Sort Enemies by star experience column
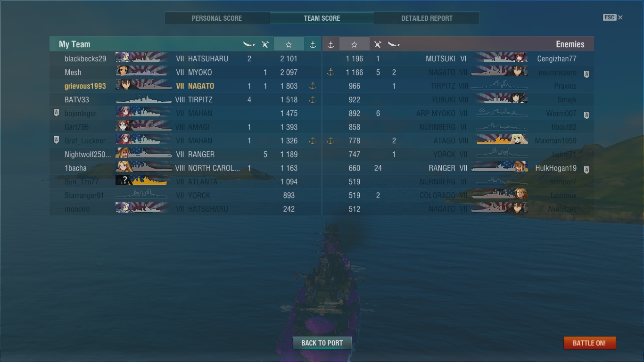 pos(354,44)
